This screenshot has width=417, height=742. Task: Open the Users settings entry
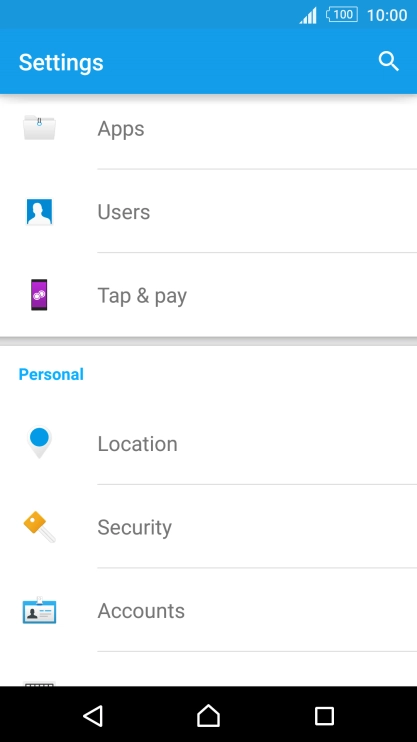click(x=208, y=212)
